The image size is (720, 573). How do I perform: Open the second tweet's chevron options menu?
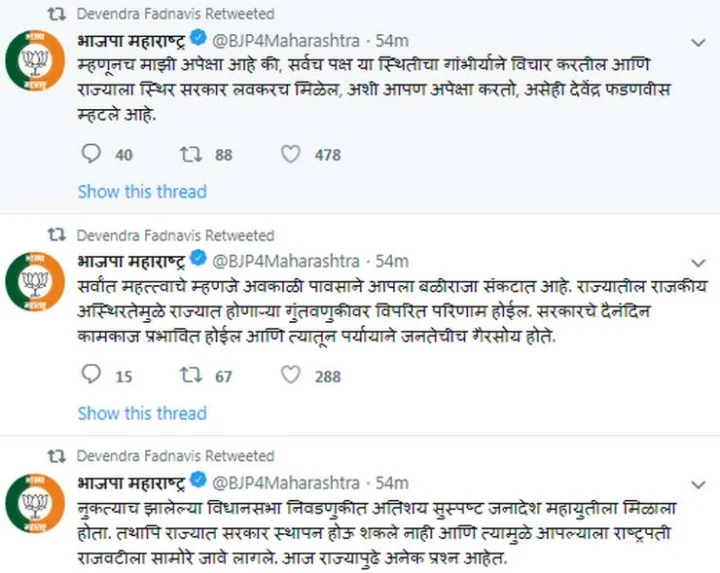[x=698, y=263]
